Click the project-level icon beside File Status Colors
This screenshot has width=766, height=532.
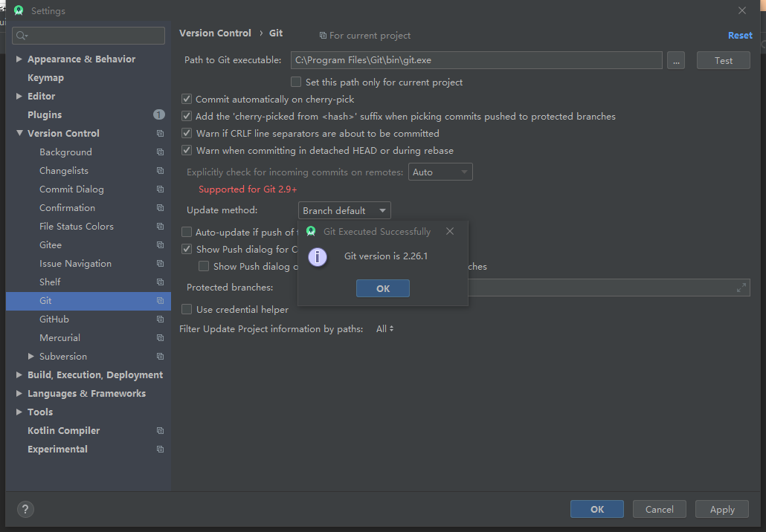pyautogui.click(x=160, y=226)
